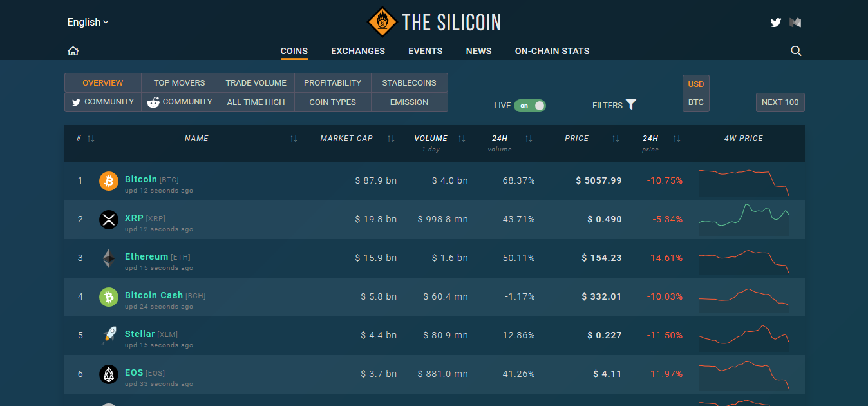Open the English language dropdown

point(88,22)
